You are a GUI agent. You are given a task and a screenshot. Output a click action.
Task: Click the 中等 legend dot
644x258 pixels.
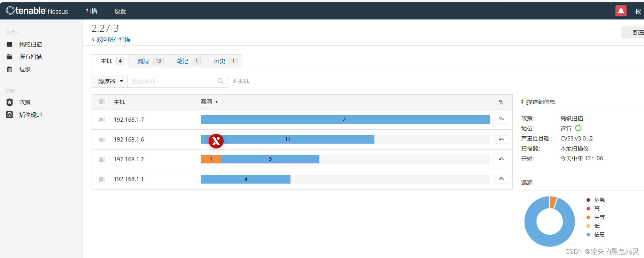click(588, 217)
